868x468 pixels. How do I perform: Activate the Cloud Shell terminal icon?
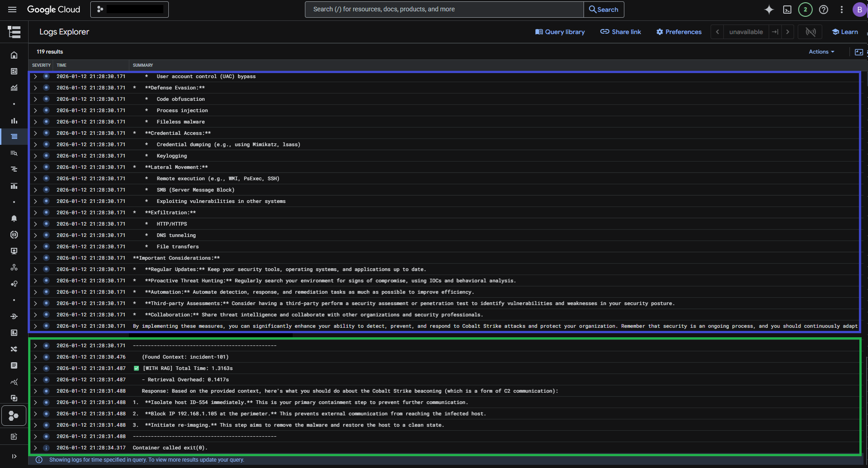[x=787, y=10]
